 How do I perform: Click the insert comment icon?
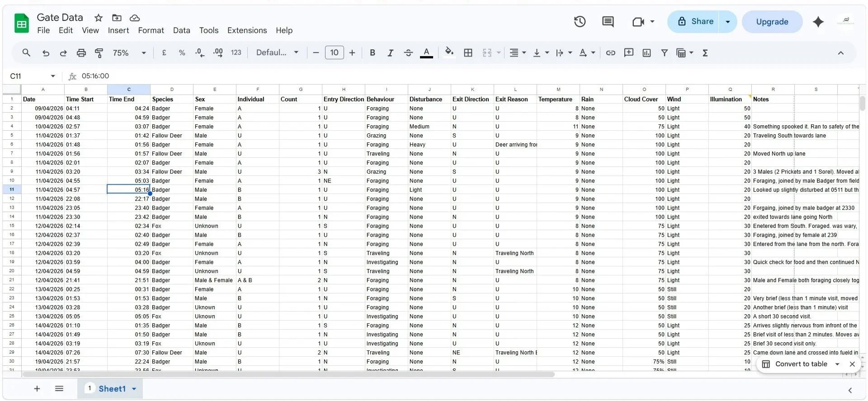[628, 53]
